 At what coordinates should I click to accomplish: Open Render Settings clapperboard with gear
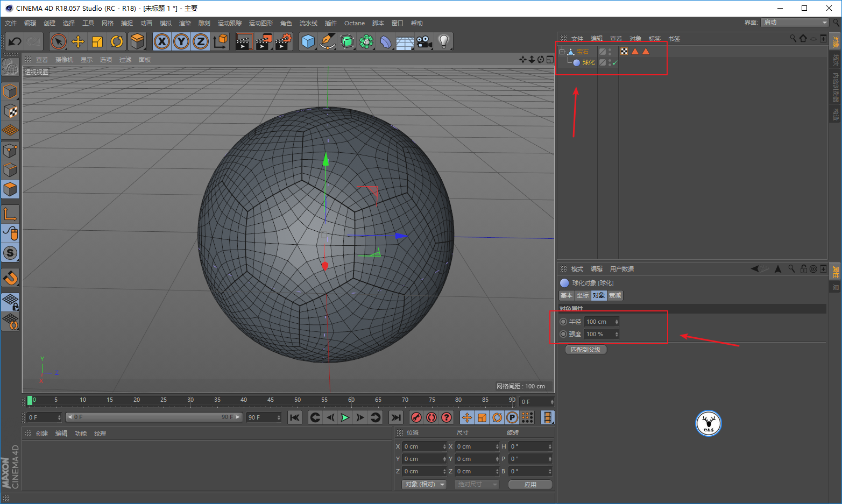click(x=283, y=41)
